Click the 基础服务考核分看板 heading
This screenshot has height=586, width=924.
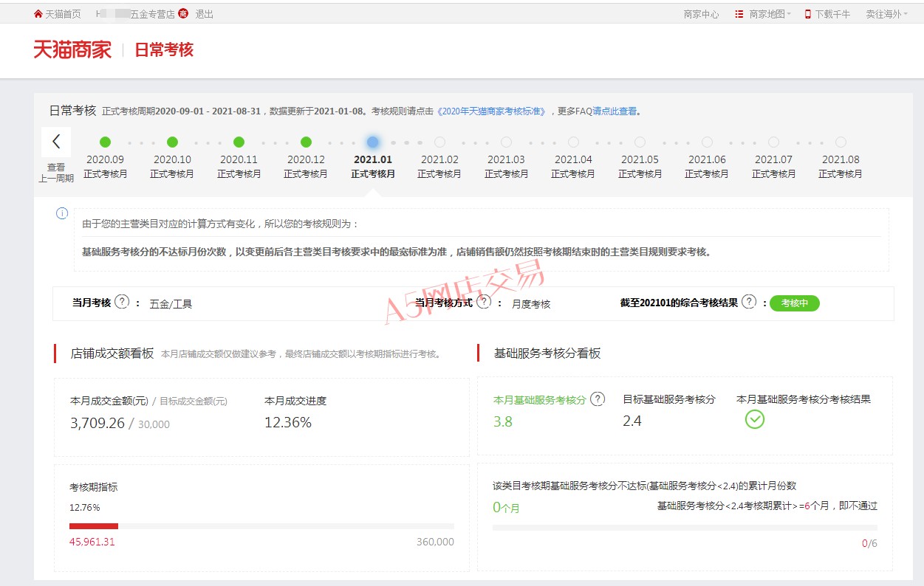[547, 354]
